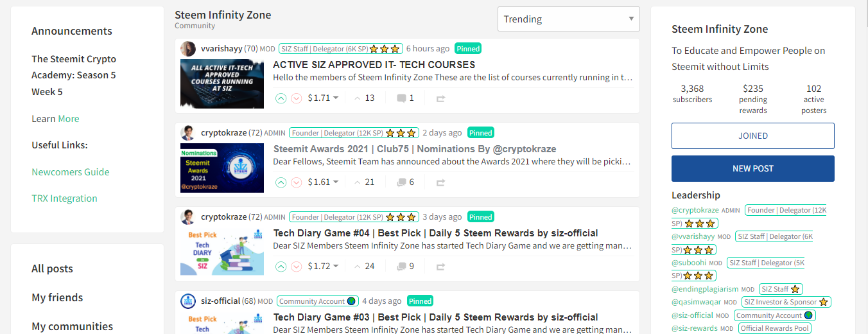Click the JOINED button
This screenshot has width=868, height=334.
753,136
